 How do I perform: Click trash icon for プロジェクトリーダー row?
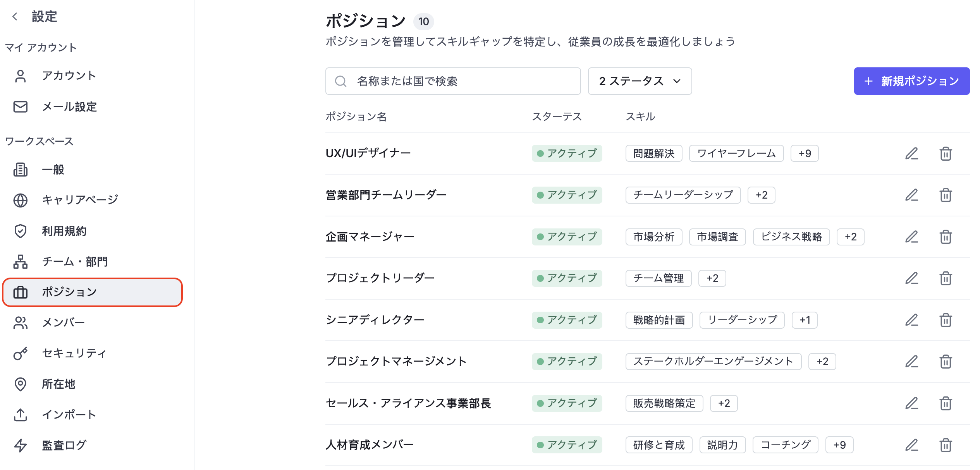tap(946, 278)
